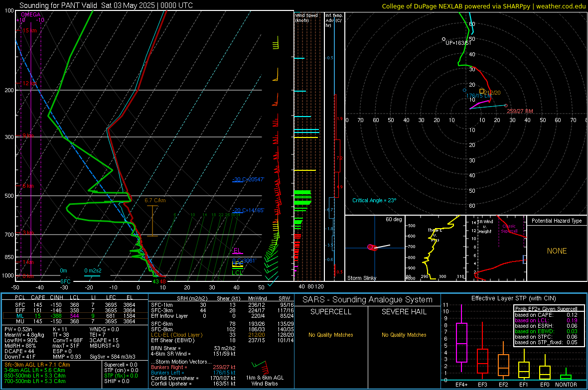Click the '-30 C=20547'' height label
Screen dimensions: 588x390
click(x=248, y=179)
